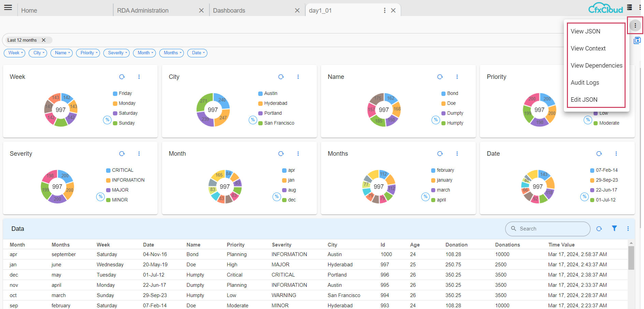
Task: Open the City filter dropdown
Action: pos(38,53)
